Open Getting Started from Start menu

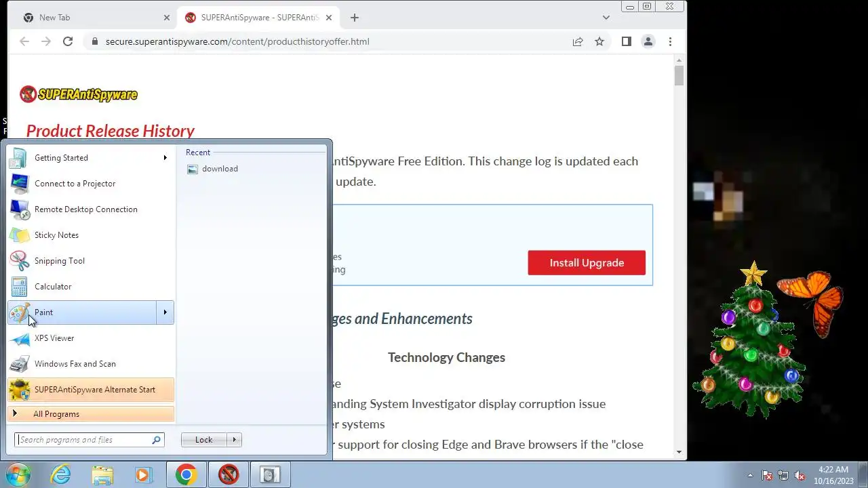click(90, 158)
